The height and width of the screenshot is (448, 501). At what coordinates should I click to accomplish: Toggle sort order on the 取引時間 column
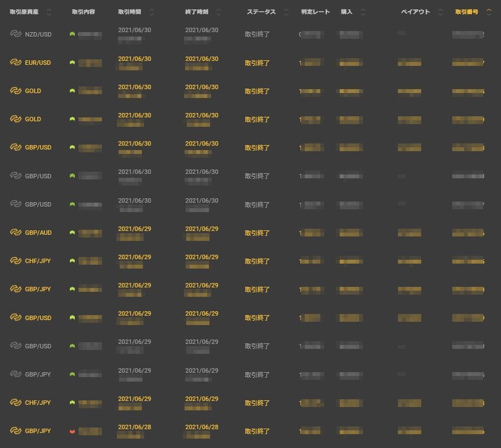152,12
